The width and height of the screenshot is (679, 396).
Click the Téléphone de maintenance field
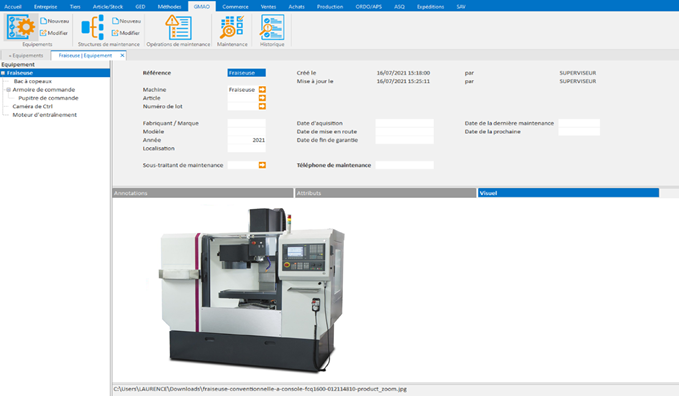(x=404, y=165)
